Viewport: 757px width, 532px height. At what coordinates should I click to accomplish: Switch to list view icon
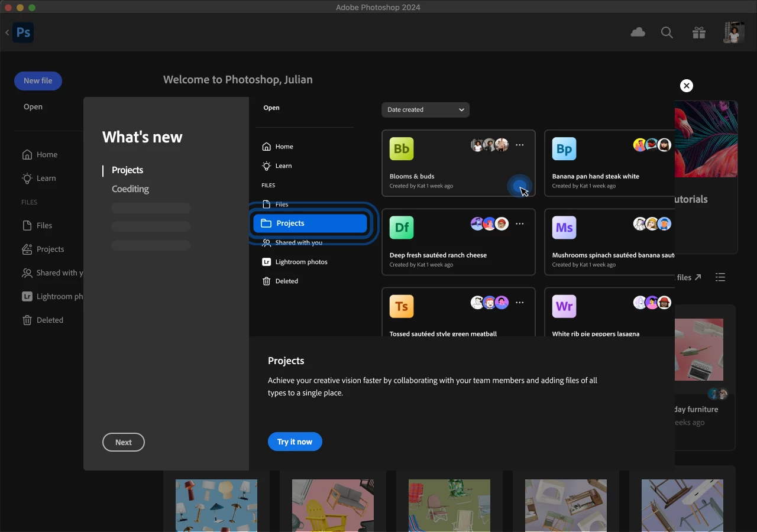pos(720,277)
